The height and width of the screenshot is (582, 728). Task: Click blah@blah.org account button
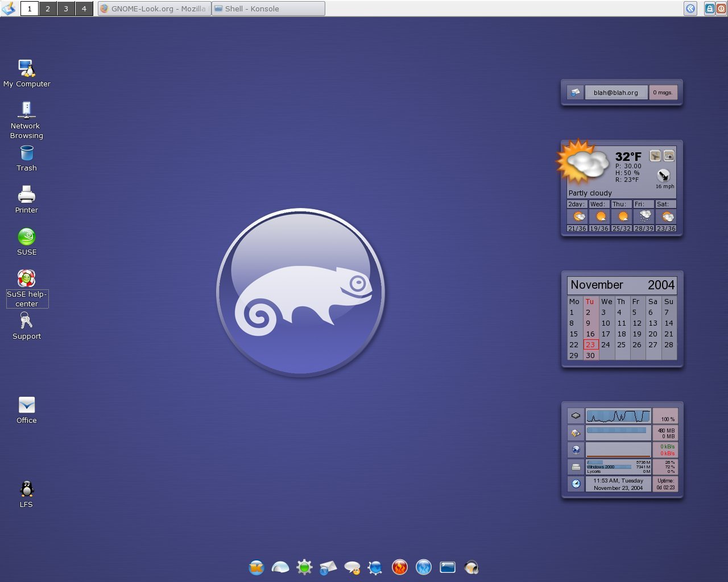coord(616,93)
